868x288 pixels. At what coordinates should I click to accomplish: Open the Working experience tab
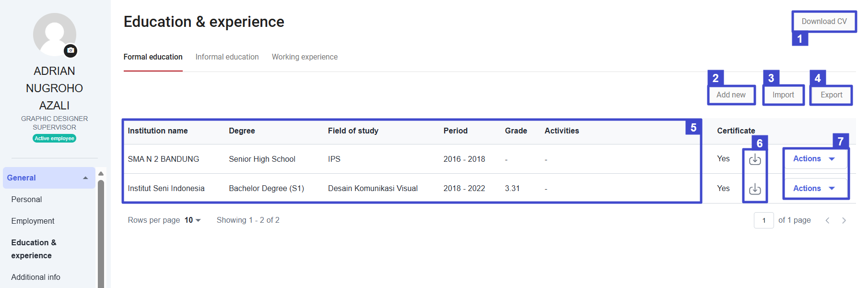click(x=305, y=57)
